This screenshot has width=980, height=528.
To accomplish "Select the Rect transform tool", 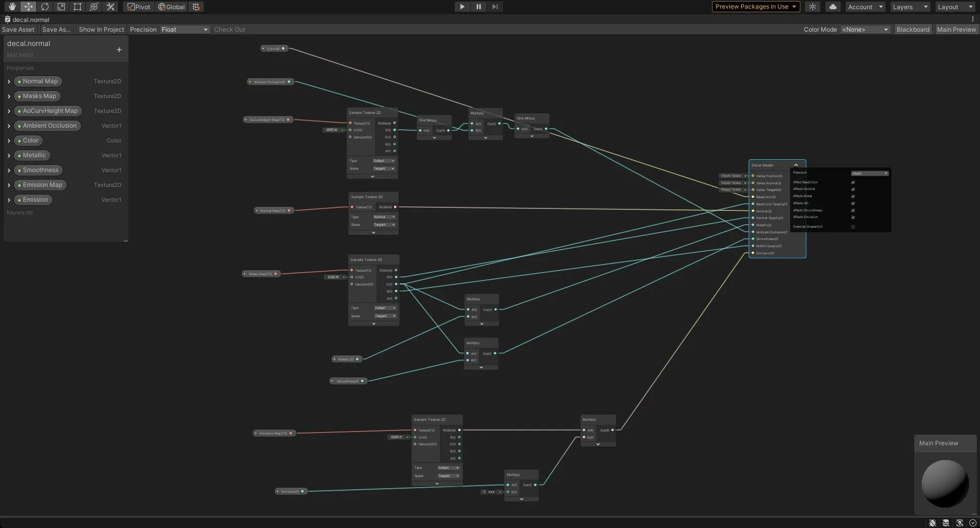I will pyautogui.click(x=78, y=7).
